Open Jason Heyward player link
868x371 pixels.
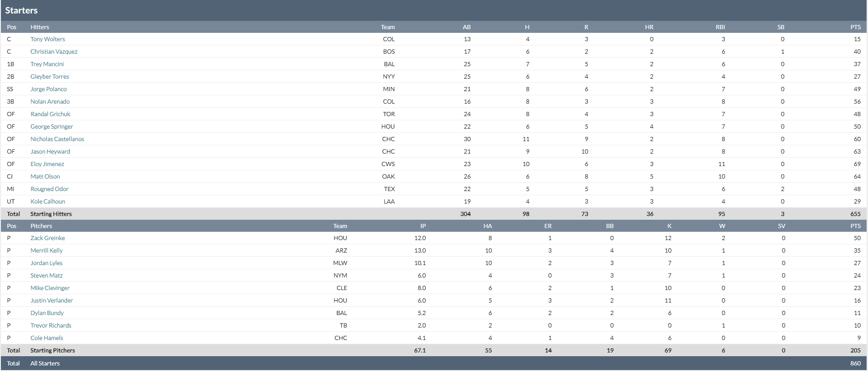tap(50, 152)
